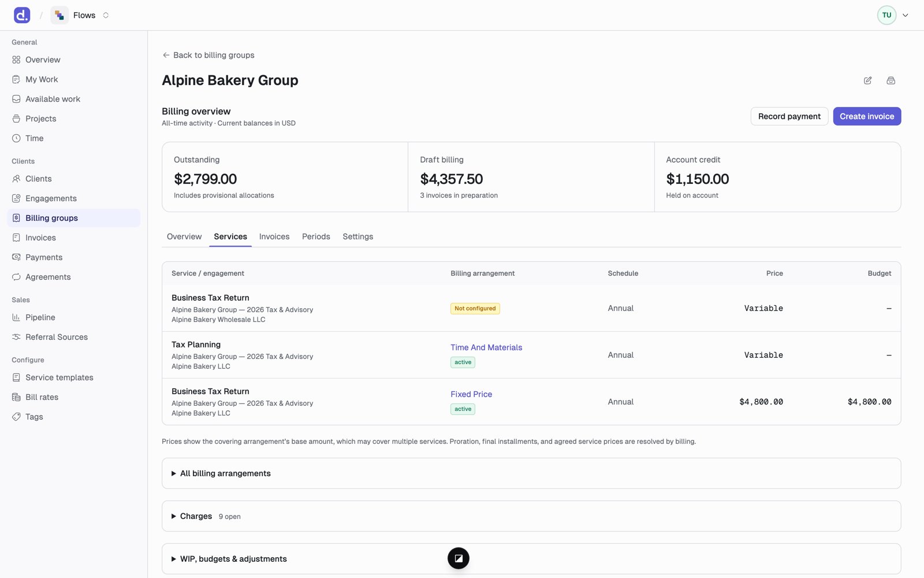Viewport: 924px width, 578px height.
Task: Open the Flows workspace switcher
Action: coord(80,15)
